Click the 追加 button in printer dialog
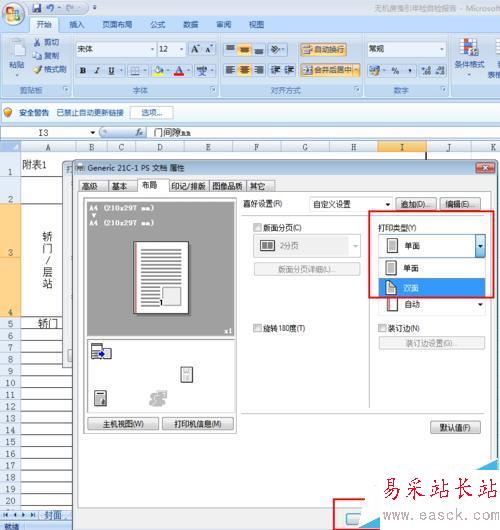Viewport: 500px width, 530px height. pos(416,204)
